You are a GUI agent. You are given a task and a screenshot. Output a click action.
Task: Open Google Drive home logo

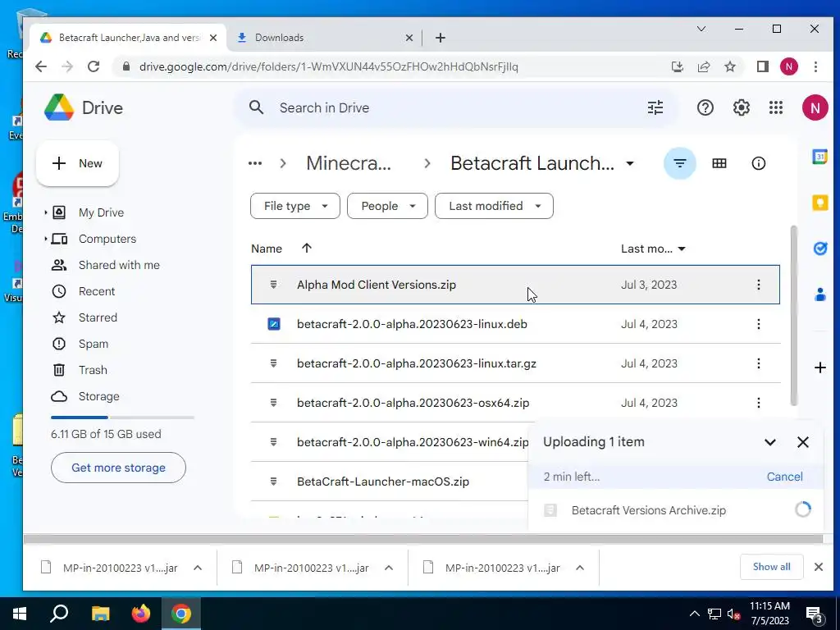tap(83, 107)
